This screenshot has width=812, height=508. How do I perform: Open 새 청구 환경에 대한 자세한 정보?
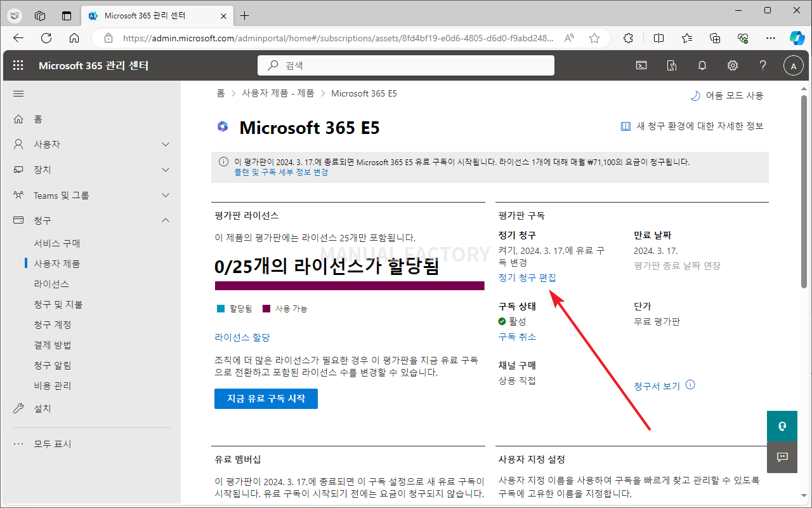(692, 126)
